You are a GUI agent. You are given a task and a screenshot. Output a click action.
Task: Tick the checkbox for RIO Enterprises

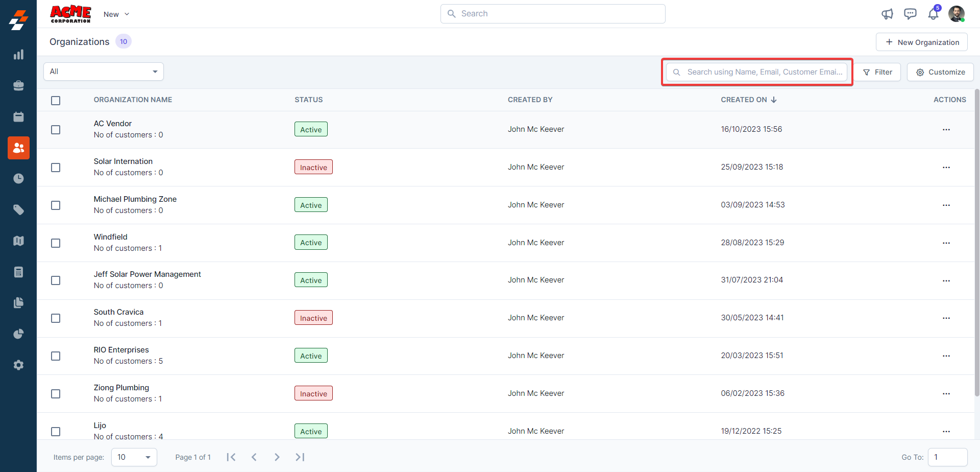click(56, 356)
